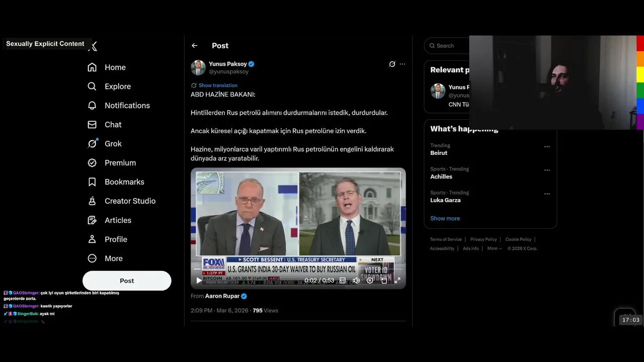
Task: Click the Grok explain icon on post
Action: [392, 64]
